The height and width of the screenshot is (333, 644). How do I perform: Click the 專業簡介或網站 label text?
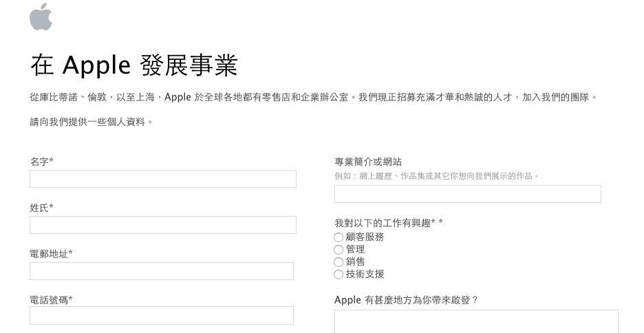point(368,162)
